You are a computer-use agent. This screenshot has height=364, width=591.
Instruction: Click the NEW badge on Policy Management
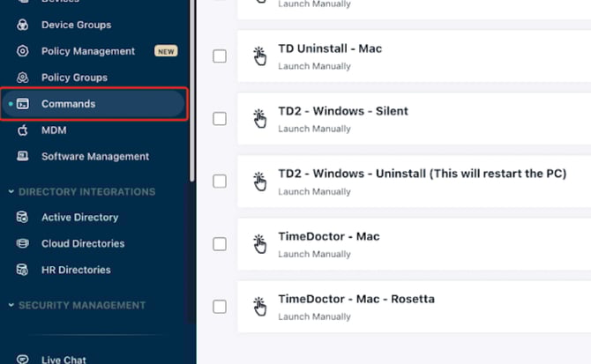point(166,51)
